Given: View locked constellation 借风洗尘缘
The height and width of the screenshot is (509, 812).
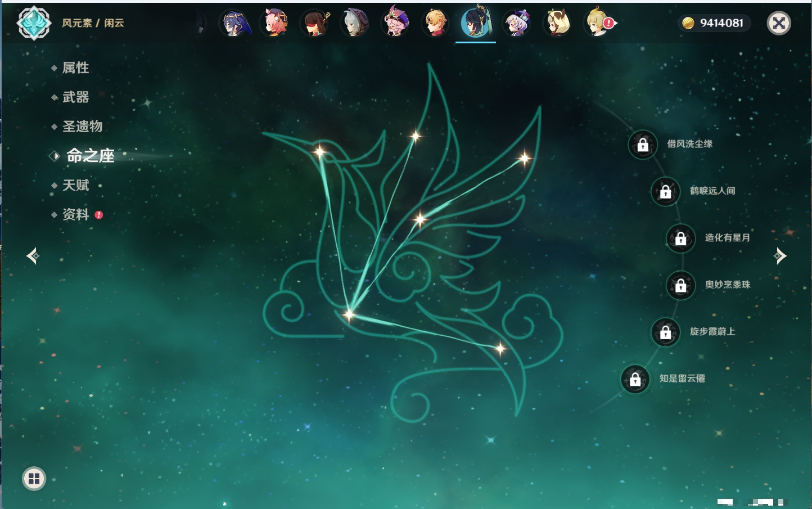Looking at the screenshot, I should pos(643,145).
